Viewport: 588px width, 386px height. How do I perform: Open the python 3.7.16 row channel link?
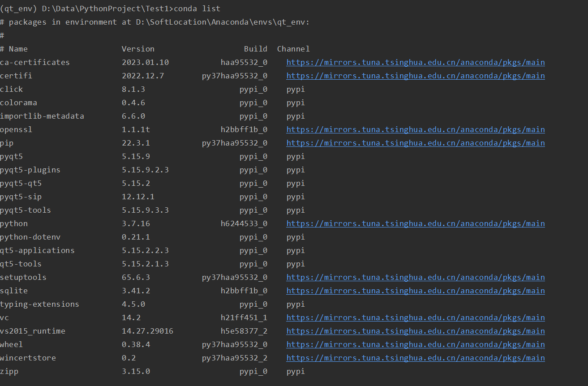tap(416, 223)
